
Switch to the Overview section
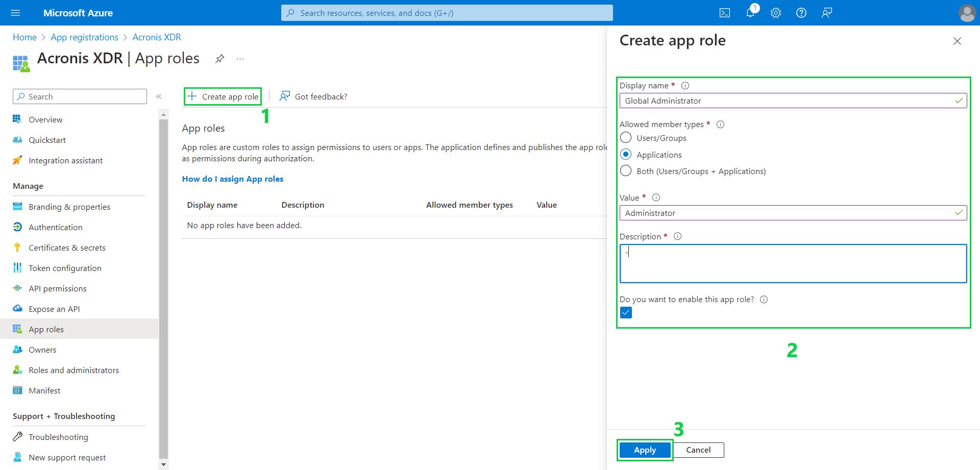tap(45, 119)
